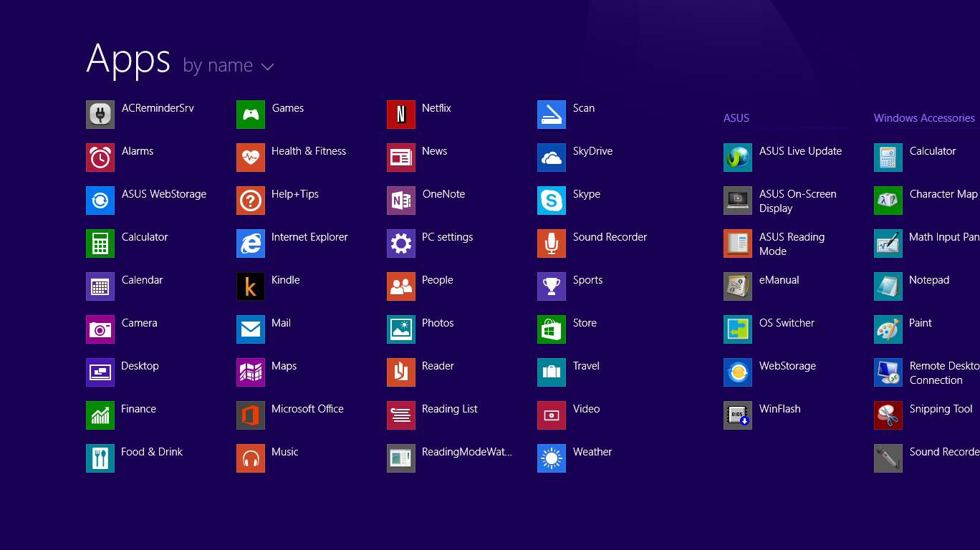Launch the Music app icon
This screenshot has height=550, width=980.
coord(251,458)
